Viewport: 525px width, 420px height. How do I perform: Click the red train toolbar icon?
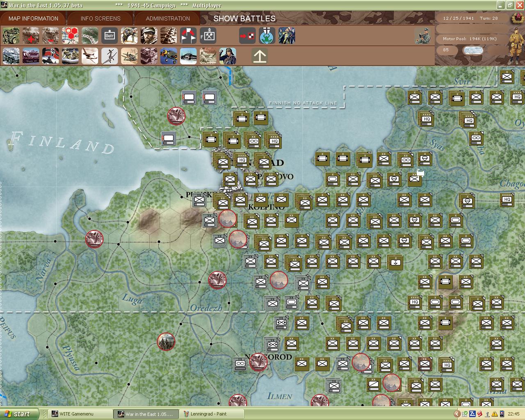click(31, 56)
